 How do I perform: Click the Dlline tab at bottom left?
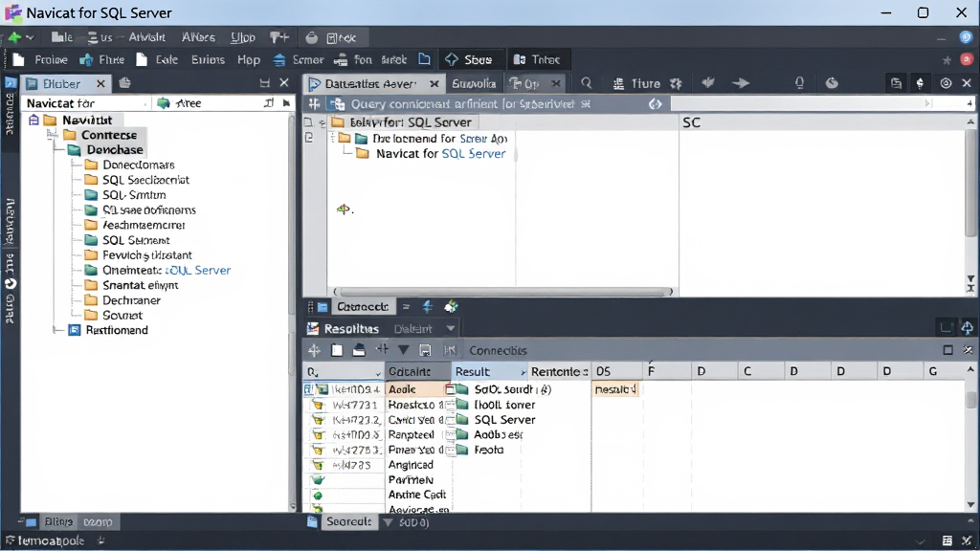point(57,521)
